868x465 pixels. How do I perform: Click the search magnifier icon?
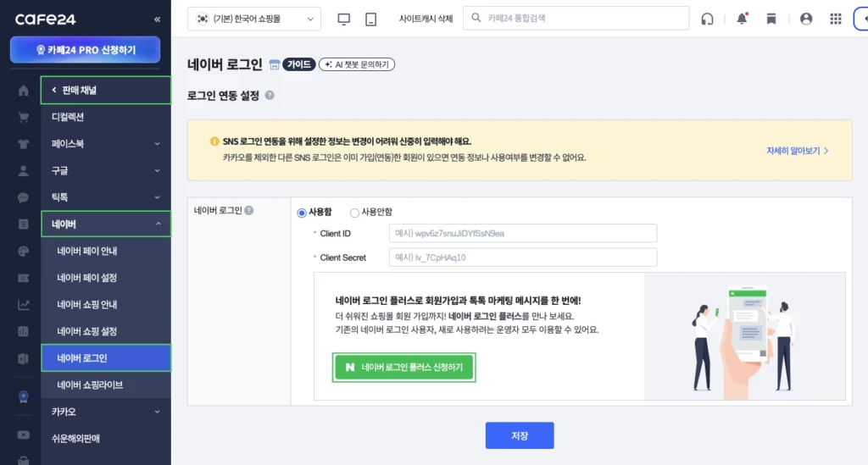(476, 19)
